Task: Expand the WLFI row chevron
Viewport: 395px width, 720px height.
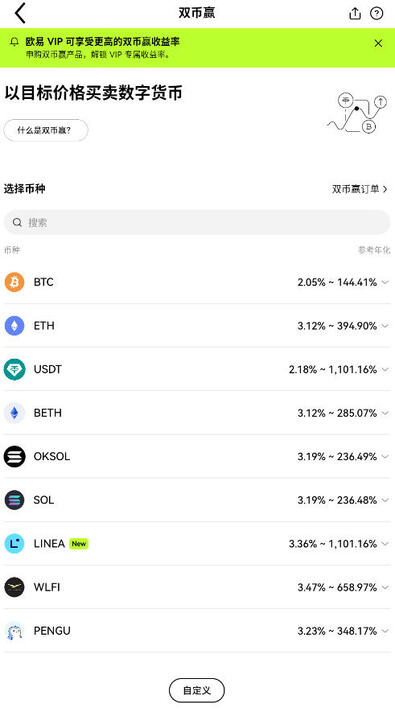Action: point(385,588)
